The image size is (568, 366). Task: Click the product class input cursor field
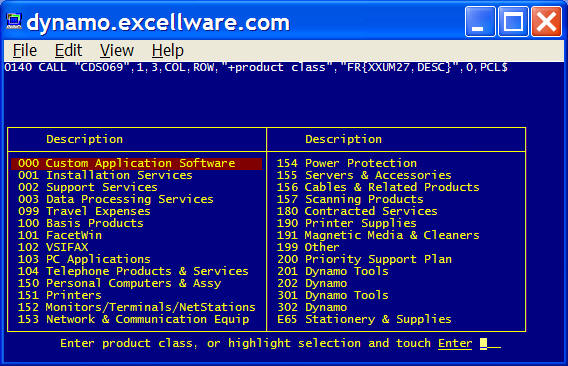(x=490, y=343)
